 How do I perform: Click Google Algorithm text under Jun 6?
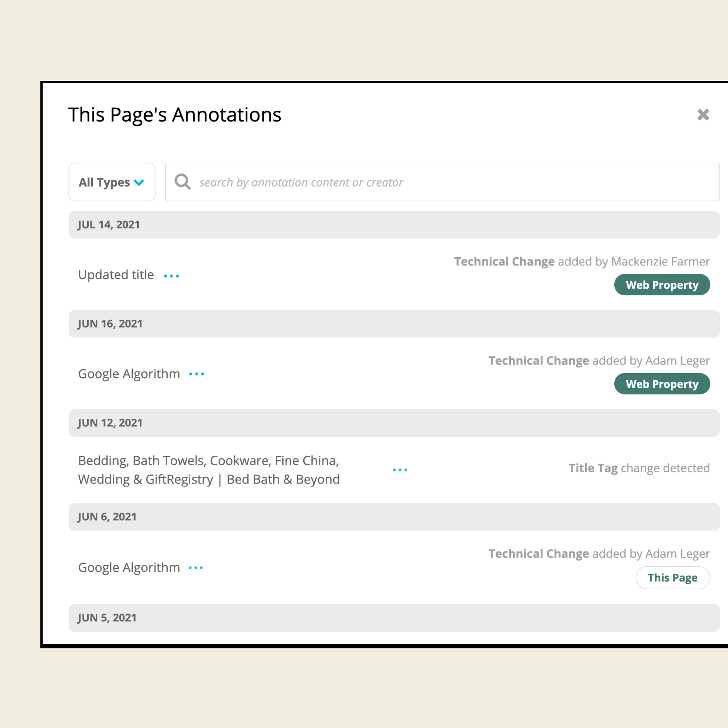click(x=129, y=568)
